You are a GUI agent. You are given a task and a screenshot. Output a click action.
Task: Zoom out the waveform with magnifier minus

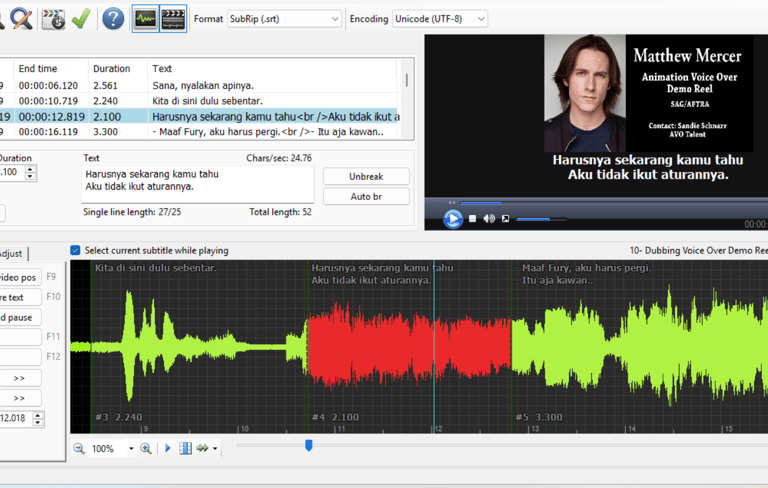click(79, 448)
